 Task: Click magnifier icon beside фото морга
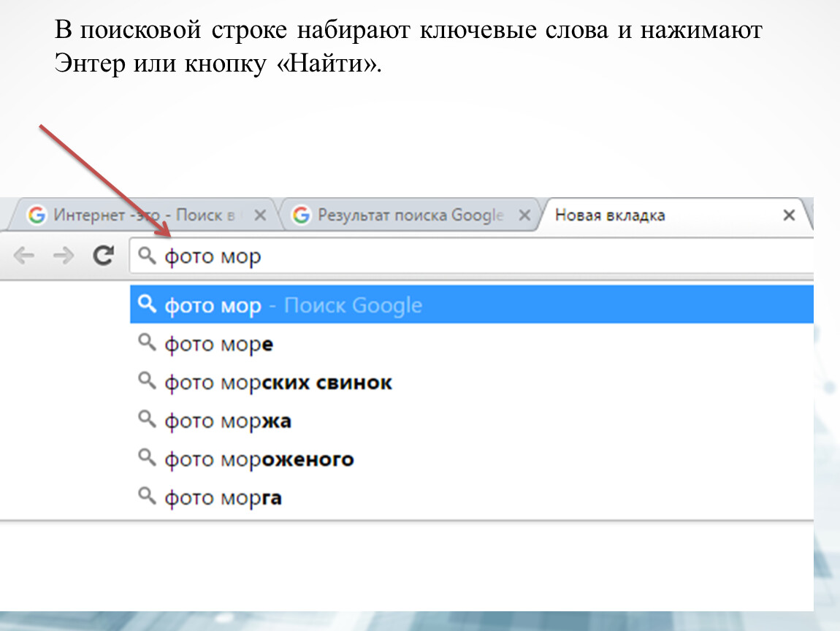(x=147, y=497)
